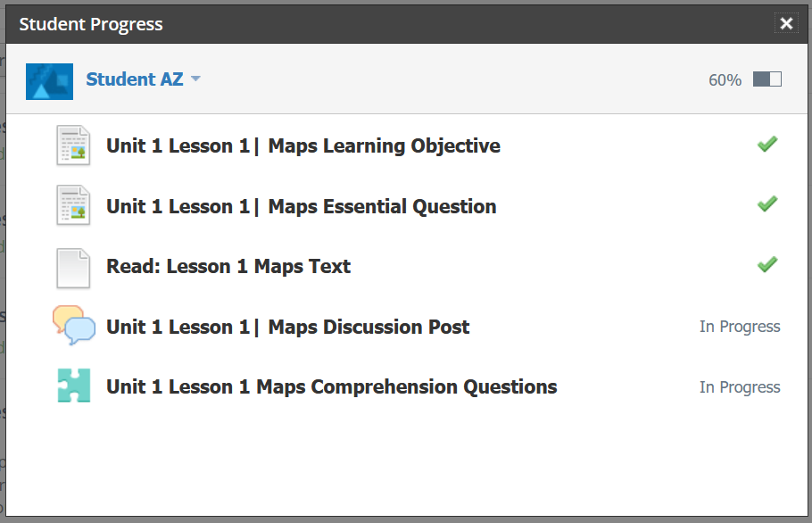Open Unit 1 Lesson 1 Maps Learning Objective
Image resolution: width=812 pixels, height=523 pixels.
303,146
